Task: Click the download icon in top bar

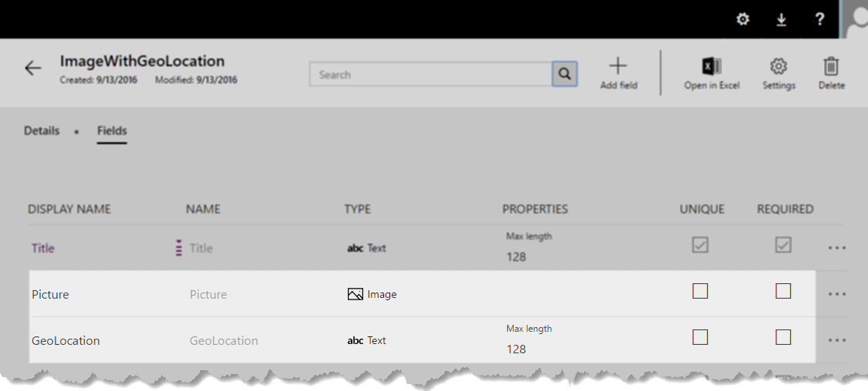Action: point(781,19)
